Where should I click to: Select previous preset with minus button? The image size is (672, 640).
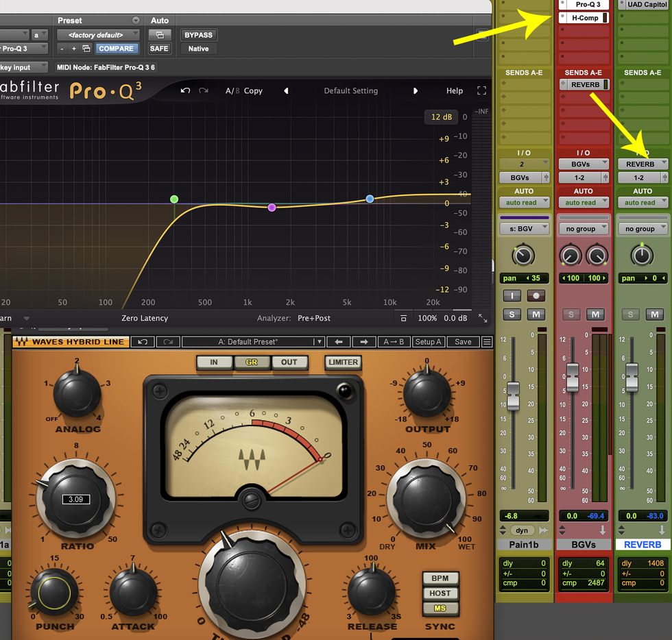click(62, 49)
